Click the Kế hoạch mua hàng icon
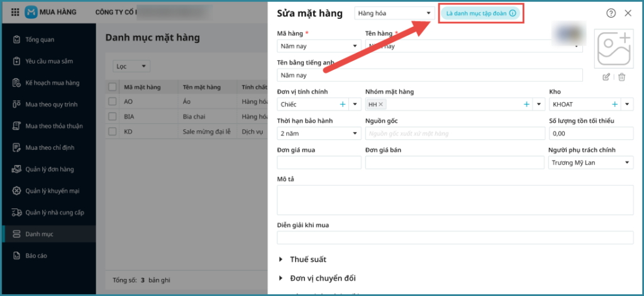This screenshot has height=296, width=644. 16,83
